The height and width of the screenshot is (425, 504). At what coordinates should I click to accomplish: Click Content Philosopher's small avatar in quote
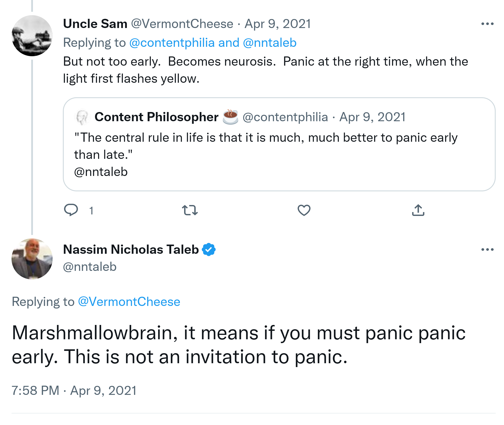pos(82,117)
